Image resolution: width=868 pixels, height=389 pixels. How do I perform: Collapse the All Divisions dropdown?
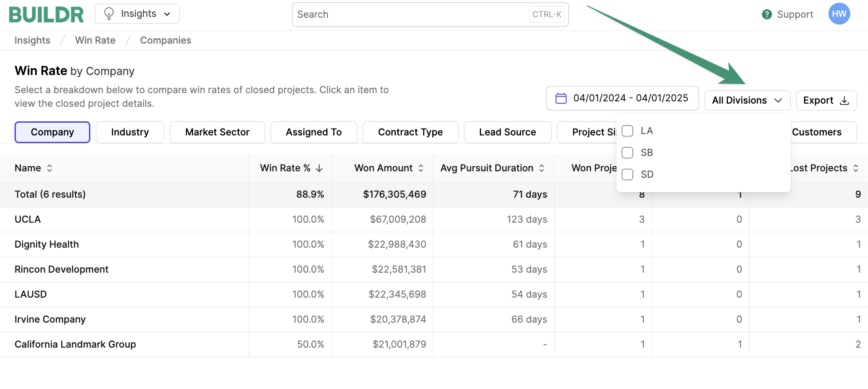747,100
